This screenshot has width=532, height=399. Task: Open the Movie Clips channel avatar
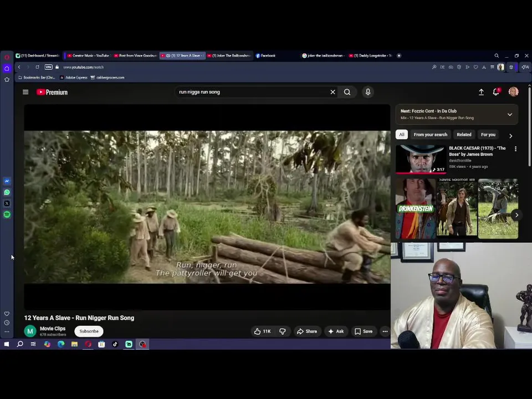tap(30, 331)
